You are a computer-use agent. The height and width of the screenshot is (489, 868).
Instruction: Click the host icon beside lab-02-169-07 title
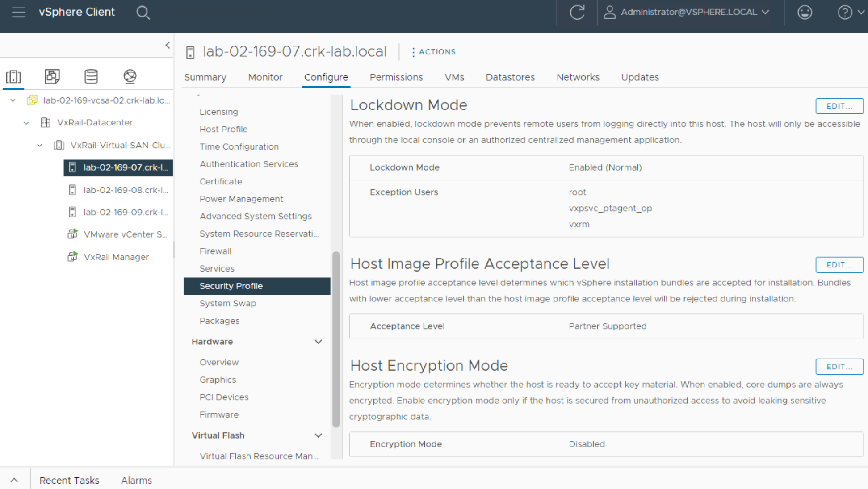(x=190, y=51)
